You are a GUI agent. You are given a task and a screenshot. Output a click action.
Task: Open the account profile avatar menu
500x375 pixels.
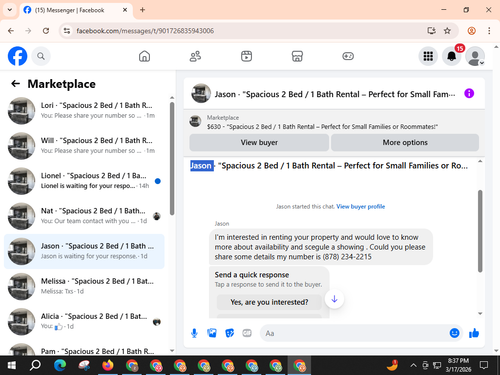pyautogui.click(x=475, y=56)
